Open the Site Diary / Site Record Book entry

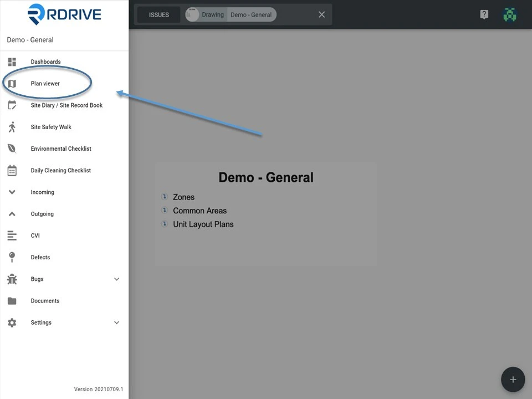(x=66, y=105)
